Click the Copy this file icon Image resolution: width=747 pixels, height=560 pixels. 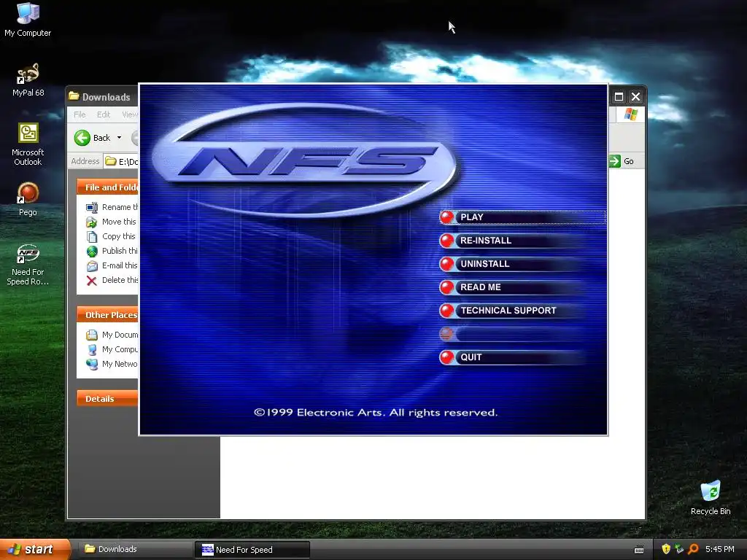coord(92,237)
